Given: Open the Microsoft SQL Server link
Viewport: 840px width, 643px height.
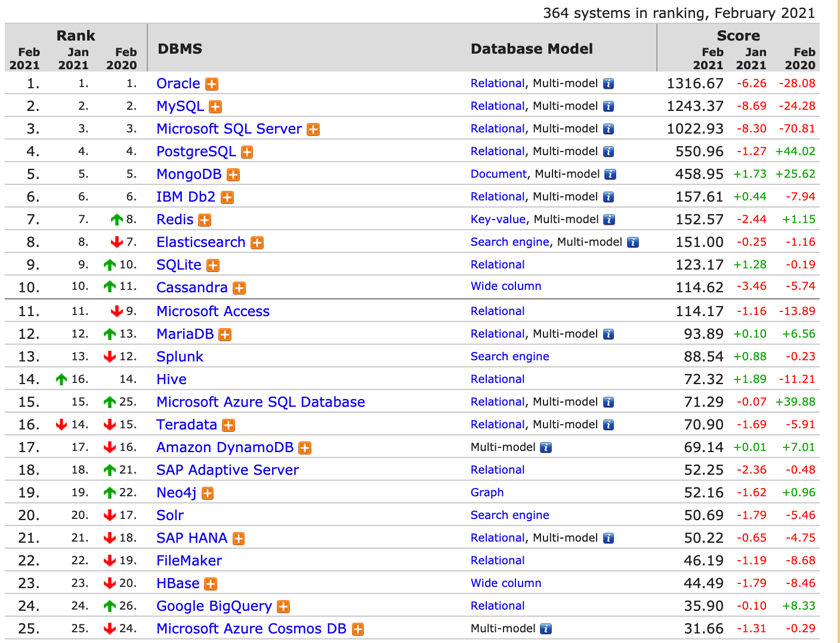Looking at the screenshot, I should point(229,129).
